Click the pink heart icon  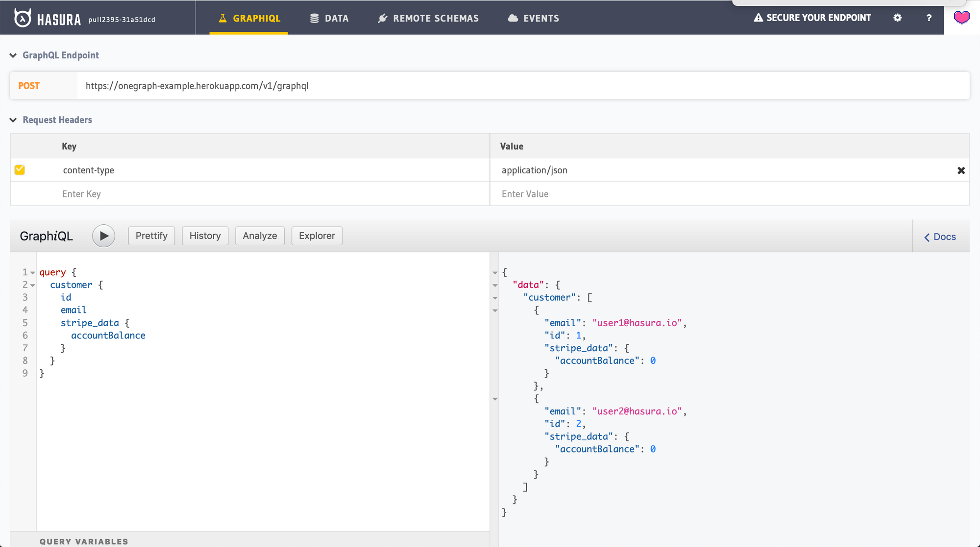962,18
